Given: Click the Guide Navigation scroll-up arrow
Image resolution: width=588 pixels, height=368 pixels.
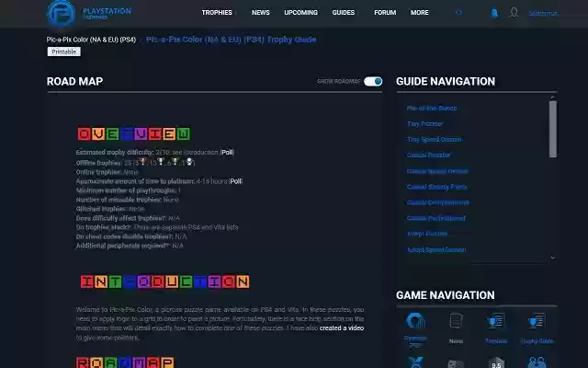Looking at the screenshot, I should pyautogui.click(x=553, y=98).
